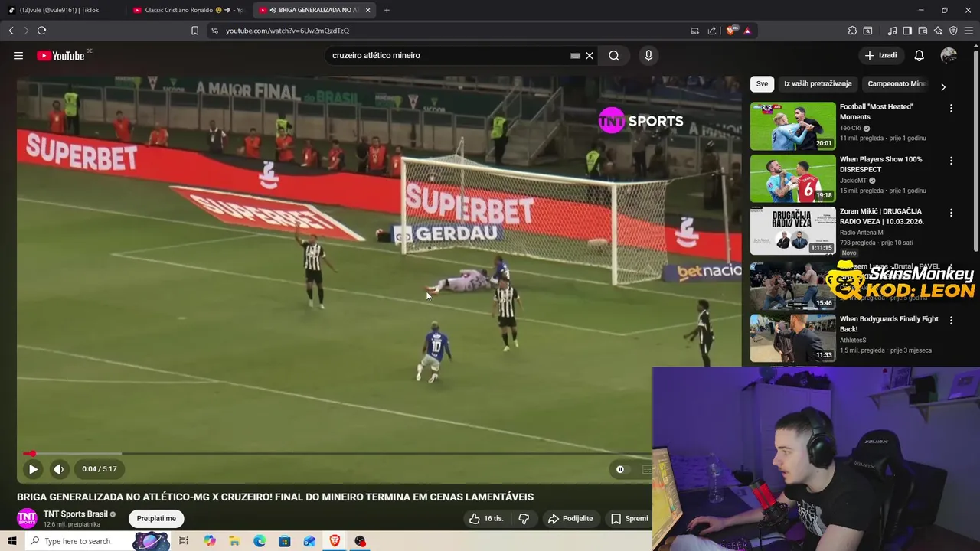Start voice search with microphone icon
Image resolution: width=980 pixels, height=551 pixels.
point(648,55)
